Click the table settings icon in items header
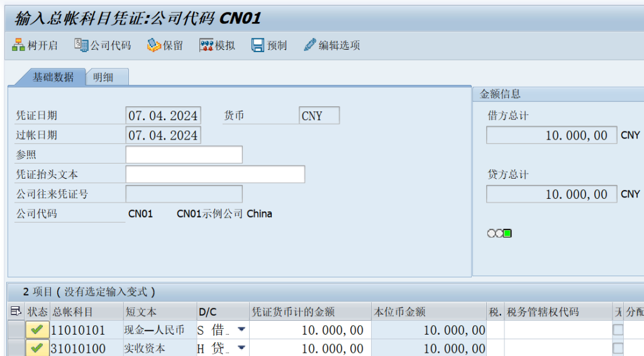This screenshot has height=356, width=644. pyautogui.click(x=16, y=311)
